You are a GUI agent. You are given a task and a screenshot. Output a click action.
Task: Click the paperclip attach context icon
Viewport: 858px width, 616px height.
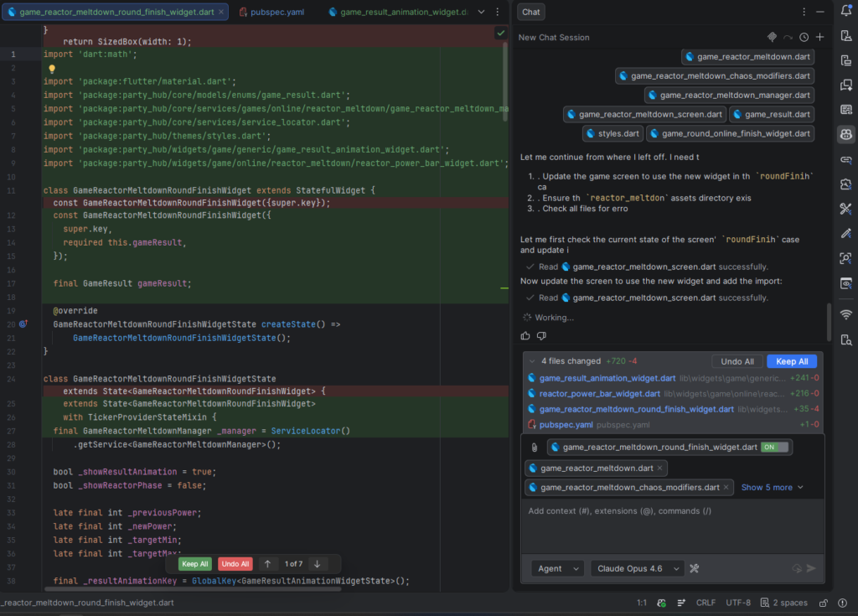click(534, 448)
